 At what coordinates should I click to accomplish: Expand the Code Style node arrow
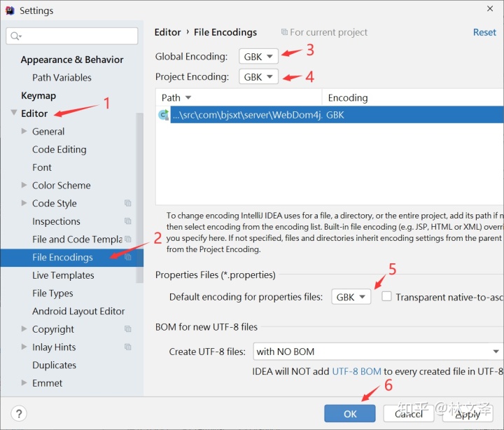pos(24,203)
